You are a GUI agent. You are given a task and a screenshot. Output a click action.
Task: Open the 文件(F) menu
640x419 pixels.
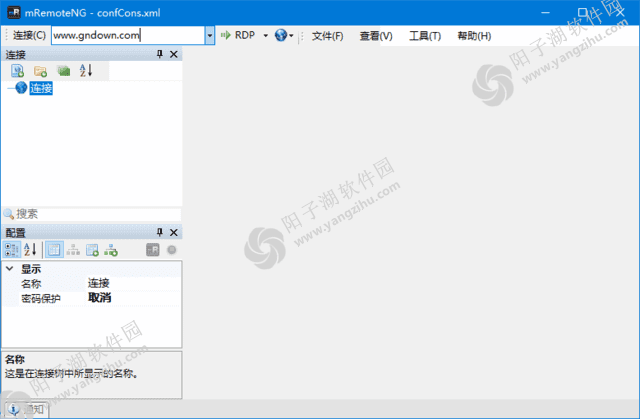tap(327, 36)
